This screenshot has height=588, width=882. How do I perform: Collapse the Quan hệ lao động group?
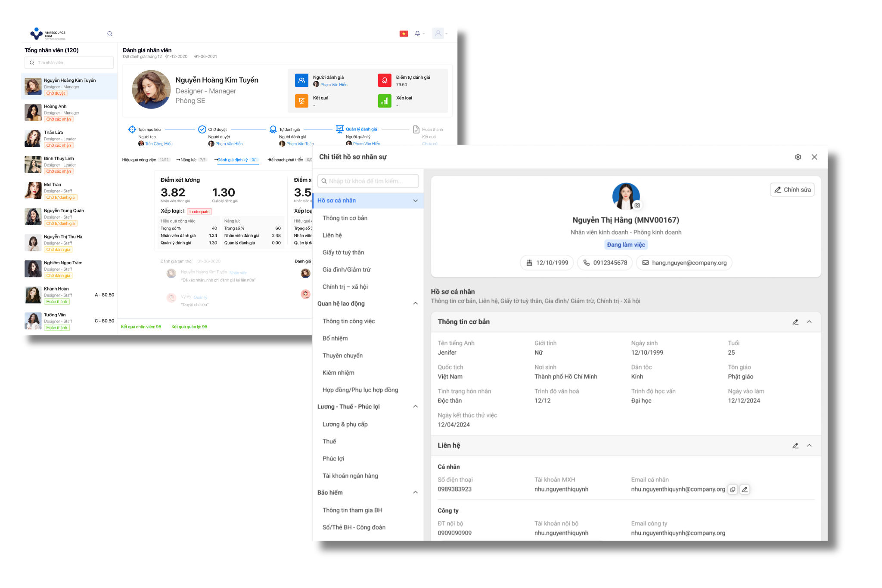pos(415,303)
